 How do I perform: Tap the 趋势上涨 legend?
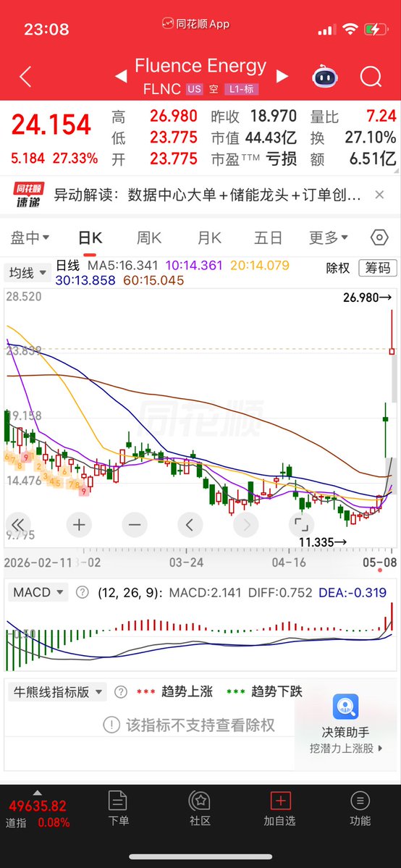(187, 691)
